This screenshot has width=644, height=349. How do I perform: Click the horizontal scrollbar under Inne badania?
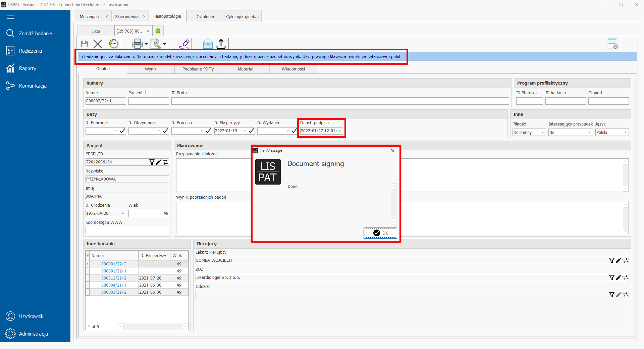(153, 327)
